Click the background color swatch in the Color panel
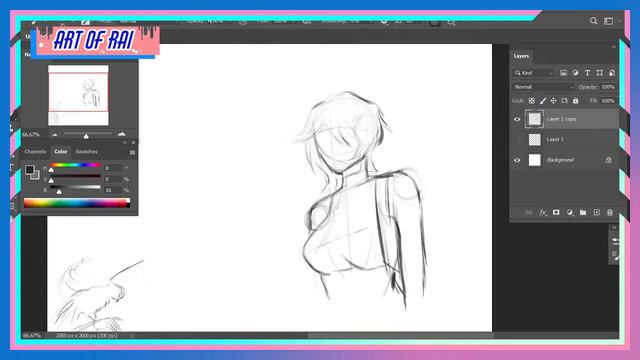Screen dimensions: 640x360 point(36,176)
